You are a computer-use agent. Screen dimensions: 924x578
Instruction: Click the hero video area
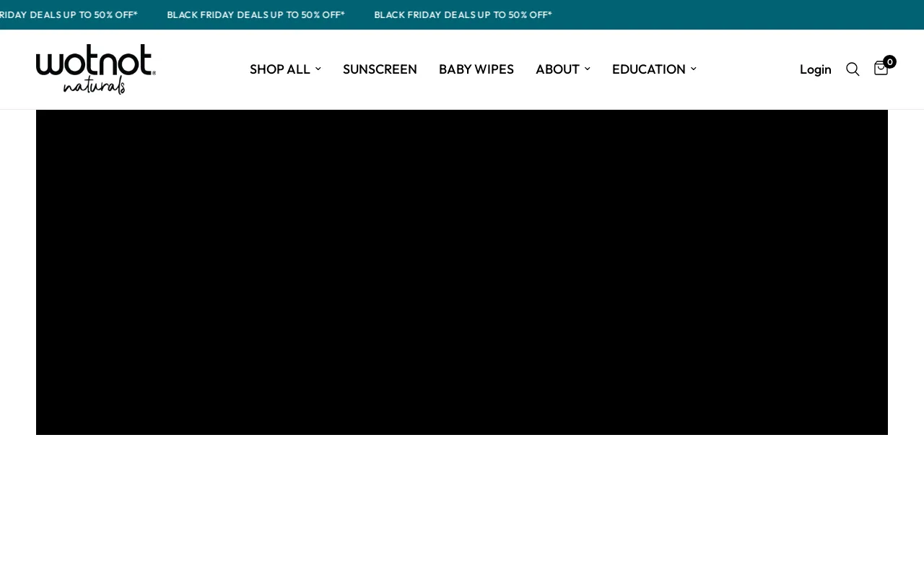(x=462, y=272)
